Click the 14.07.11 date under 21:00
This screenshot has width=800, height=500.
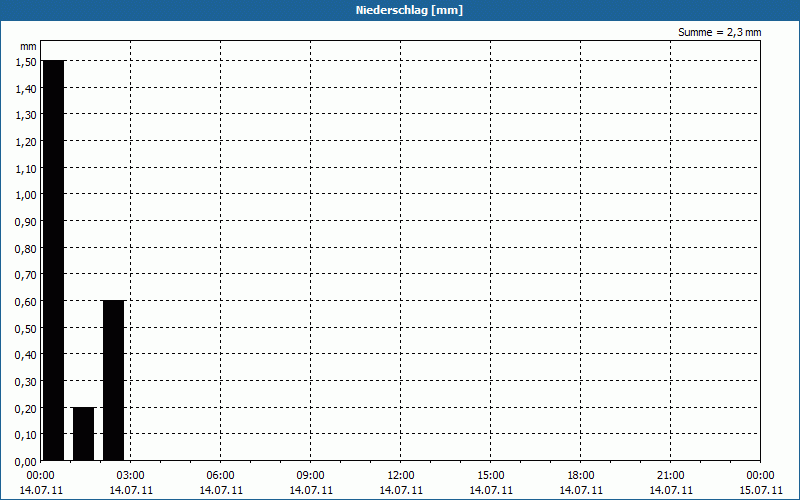pos(671,490)
